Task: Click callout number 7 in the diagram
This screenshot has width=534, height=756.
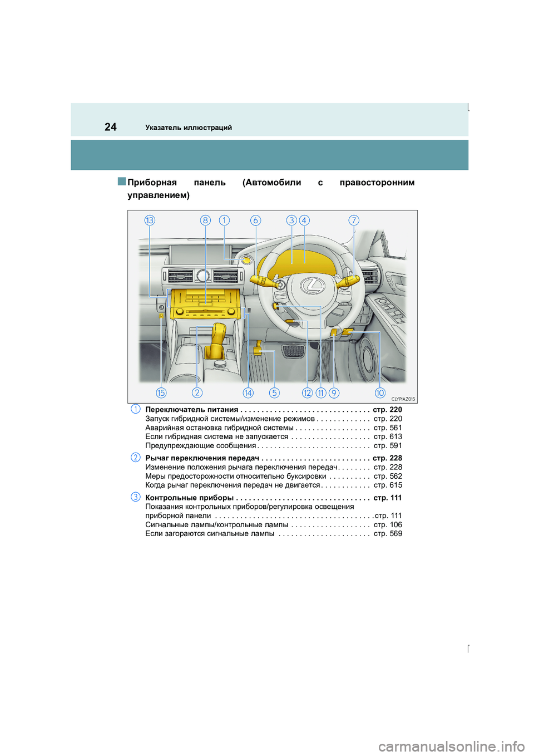Action: click(x=354, y=220)
